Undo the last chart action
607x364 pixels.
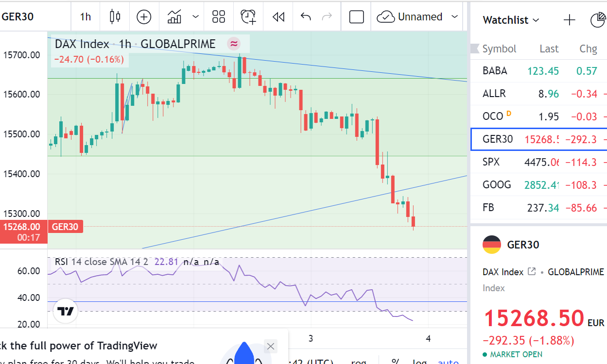306,17
